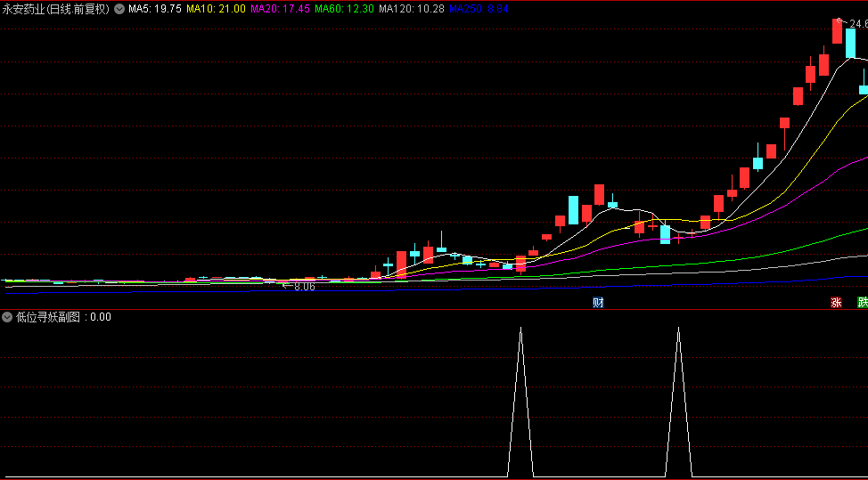Select the green MA60 label
The image size is (868, 480).
pyautogui.click(x=344, y=9)
